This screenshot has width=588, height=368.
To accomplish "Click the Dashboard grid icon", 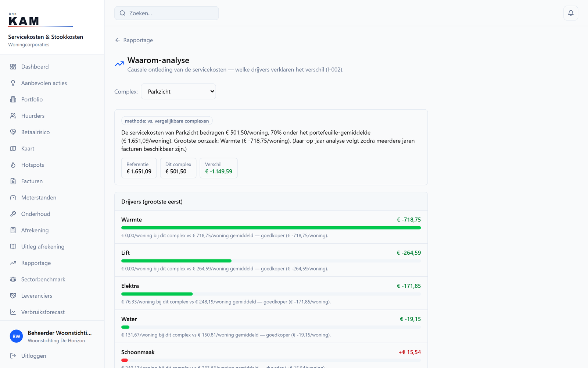I will 13,67.
